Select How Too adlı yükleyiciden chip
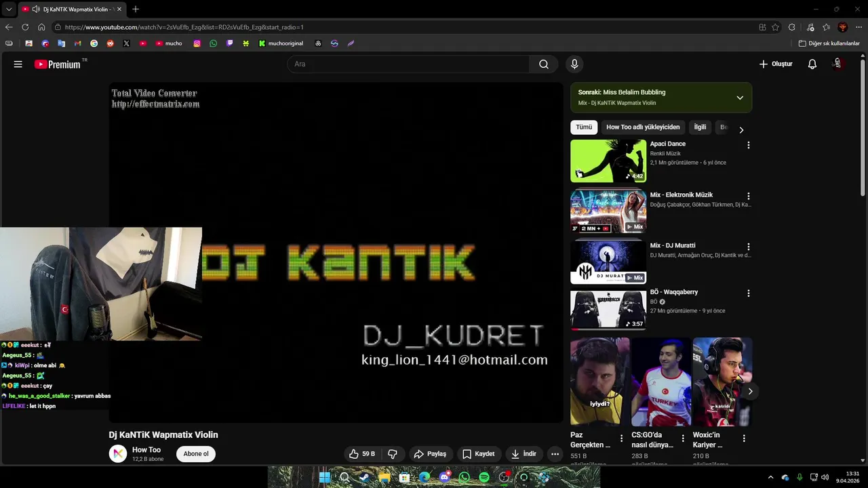This screenshot has width=868, height=488. click(x=643, y=127)
